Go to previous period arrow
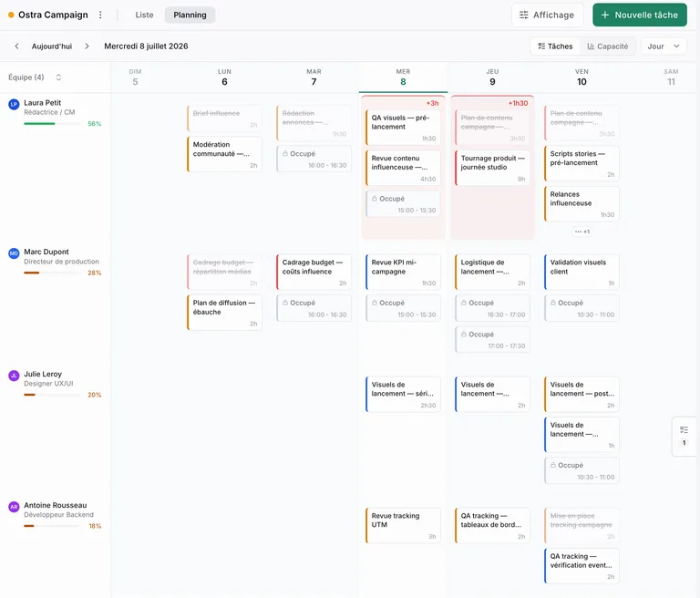 pyautogui.click(x=16, y=46)
